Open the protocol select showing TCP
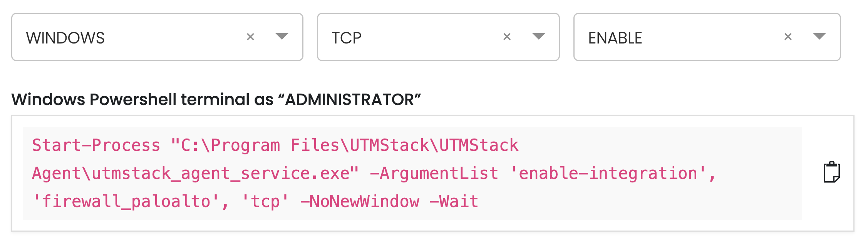 (x=438, y=37)
